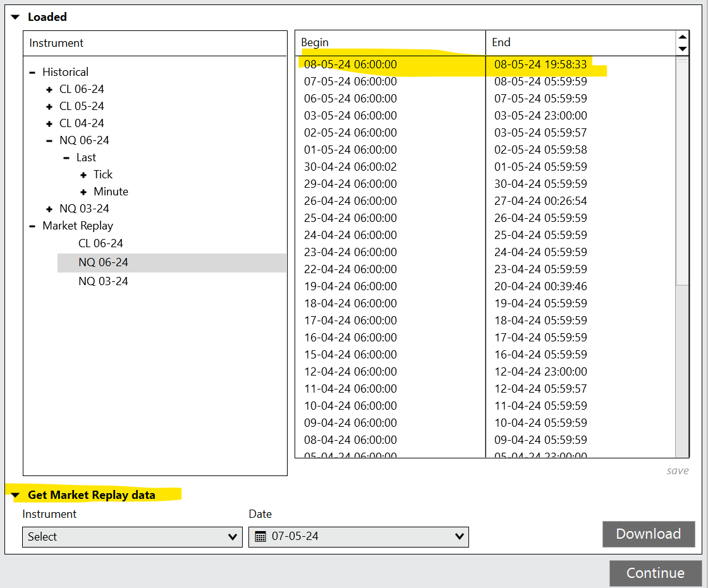Click the vertical scrollbar thumb of date list
708x588 pixels.
pyautogui.click(x=682, y=171)
